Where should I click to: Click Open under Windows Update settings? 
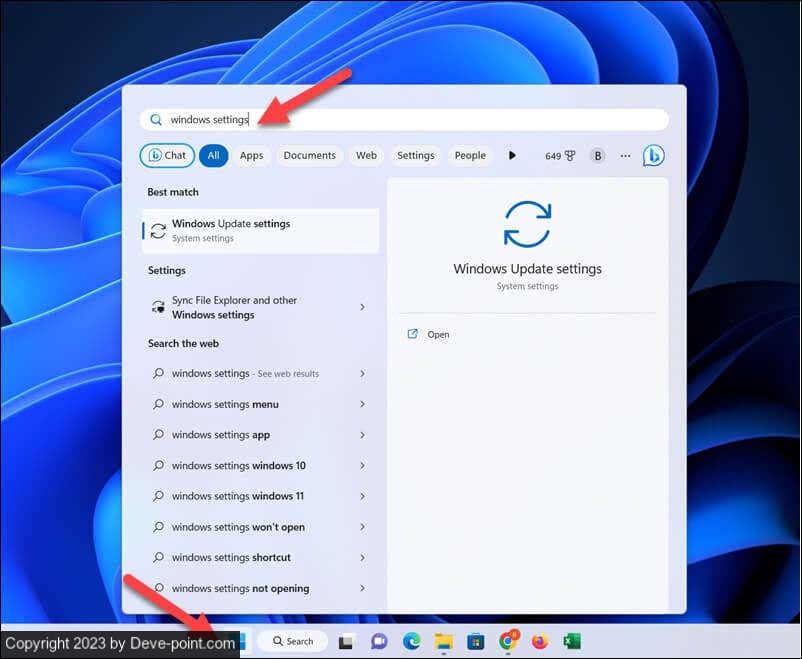coord(438,334)
